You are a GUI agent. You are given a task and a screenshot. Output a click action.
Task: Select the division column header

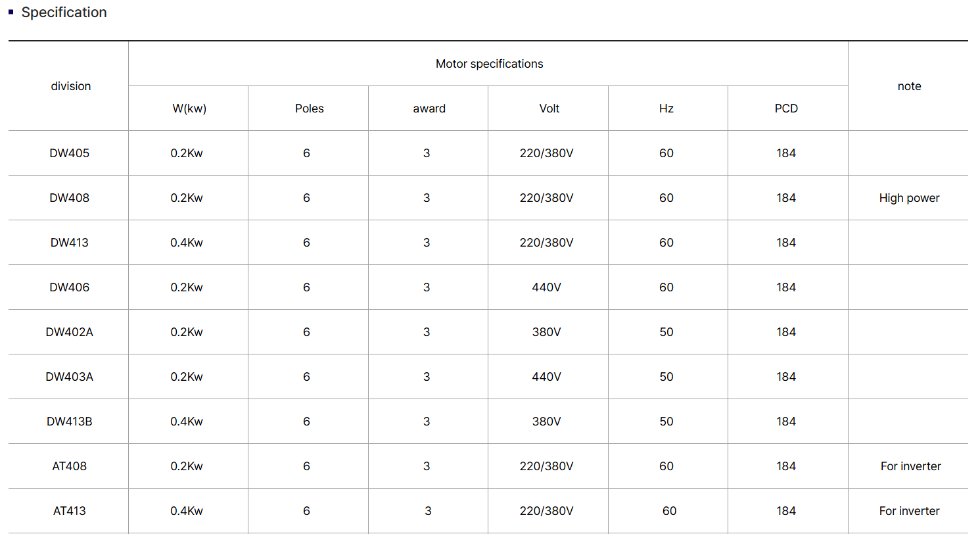[x=71, y=86]
